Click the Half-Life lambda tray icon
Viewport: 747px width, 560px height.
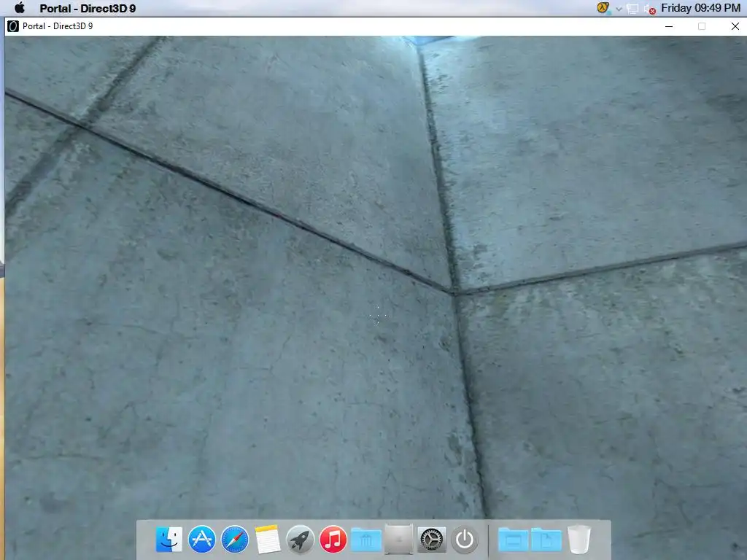pyautogui.click(x=603, y=7)
